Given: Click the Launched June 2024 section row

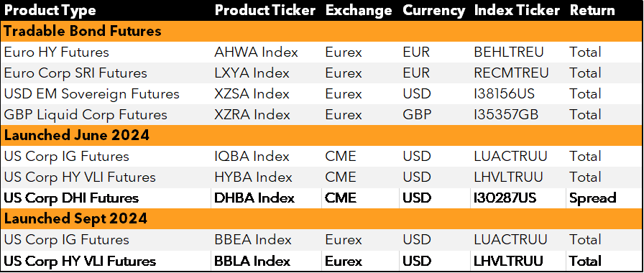Looking at the screenshot, I should (x=321, y=136).
